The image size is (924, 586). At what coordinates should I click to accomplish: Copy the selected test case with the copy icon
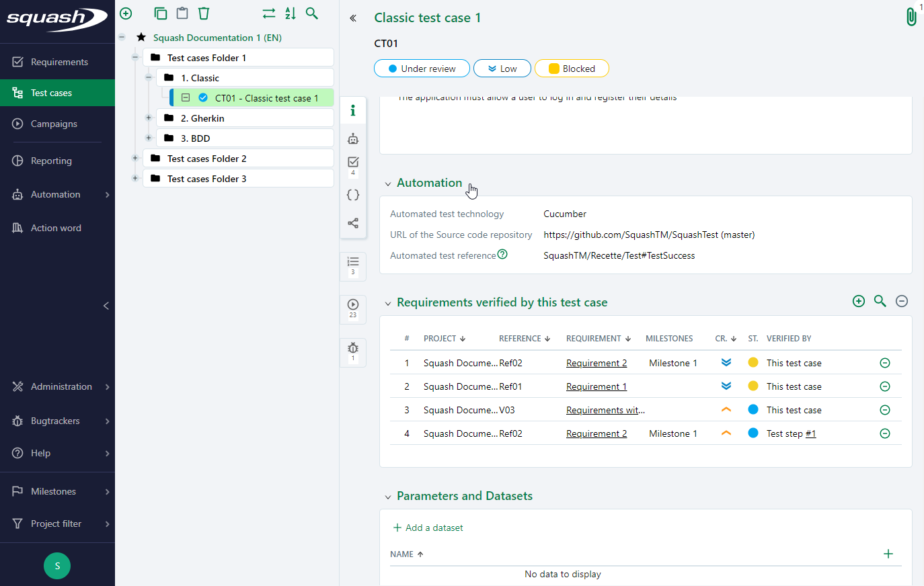click(x=161, y=13)
